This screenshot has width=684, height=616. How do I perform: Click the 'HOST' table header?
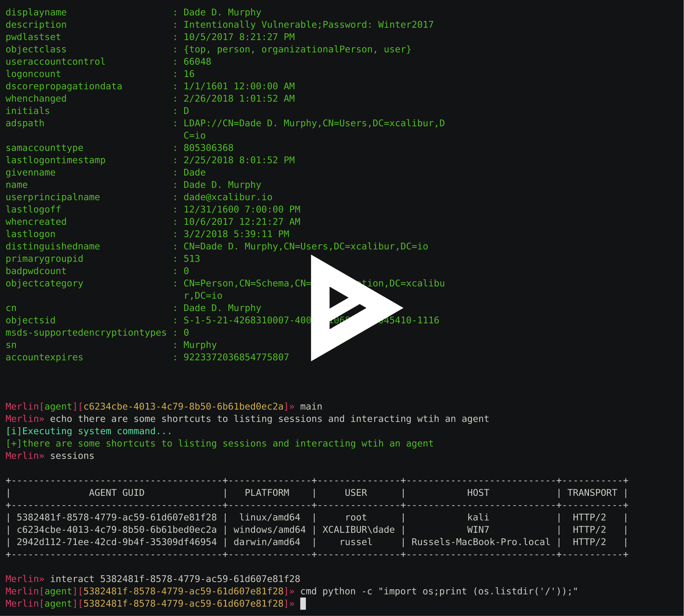(x=478, y=493)
